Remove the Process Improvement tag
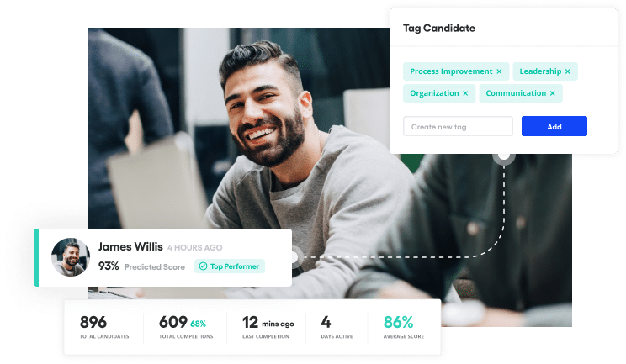626x364 pixels. click(x=499, y=71)
